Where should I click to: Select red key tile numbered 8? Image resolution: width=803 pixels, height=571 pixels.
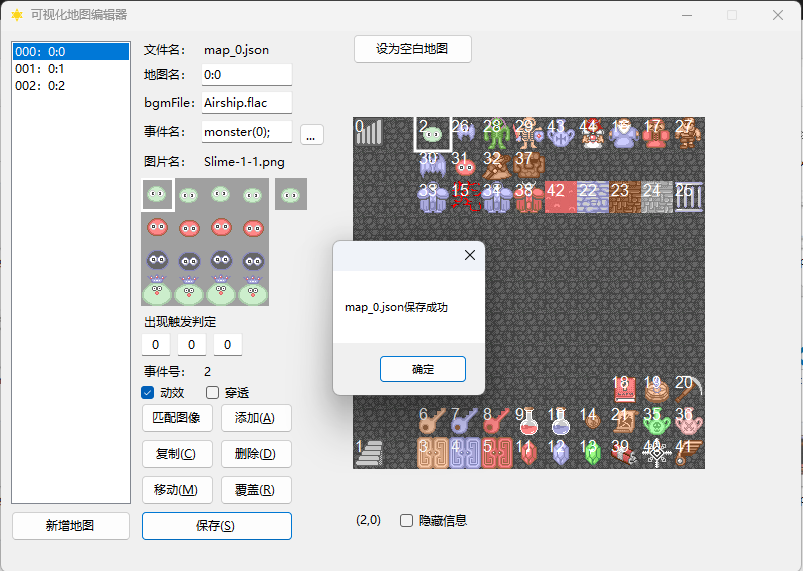(497, 421)
